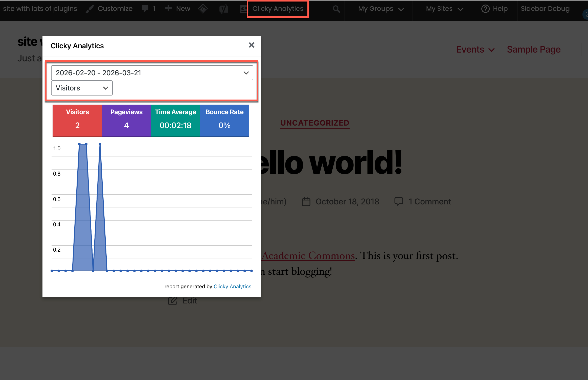
Task: Click the Customize brush icon
Action: tap(89, 9)
